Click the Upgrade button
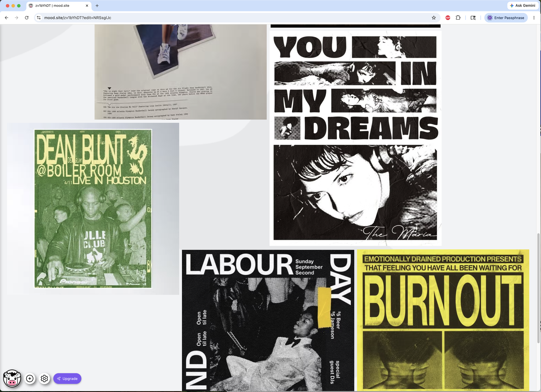541x392 pixels. pos(67,378)
